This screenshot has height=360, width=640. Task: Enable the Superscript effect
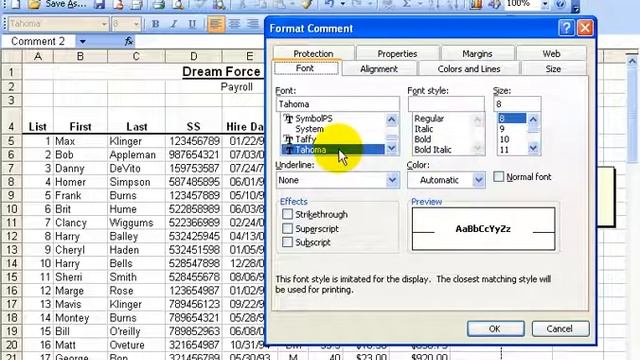(287, 228)
